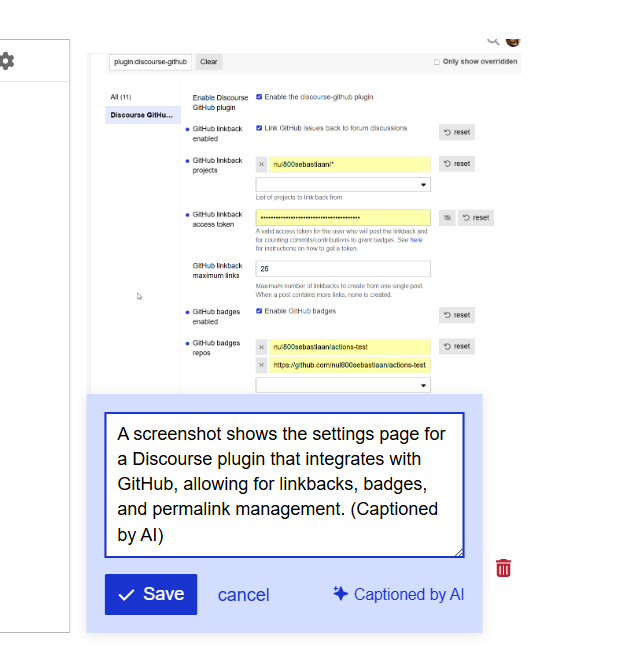Open the linkback projects dropdown
The height and width of the screenshot is (652, 617).
(x=343, y=185)
